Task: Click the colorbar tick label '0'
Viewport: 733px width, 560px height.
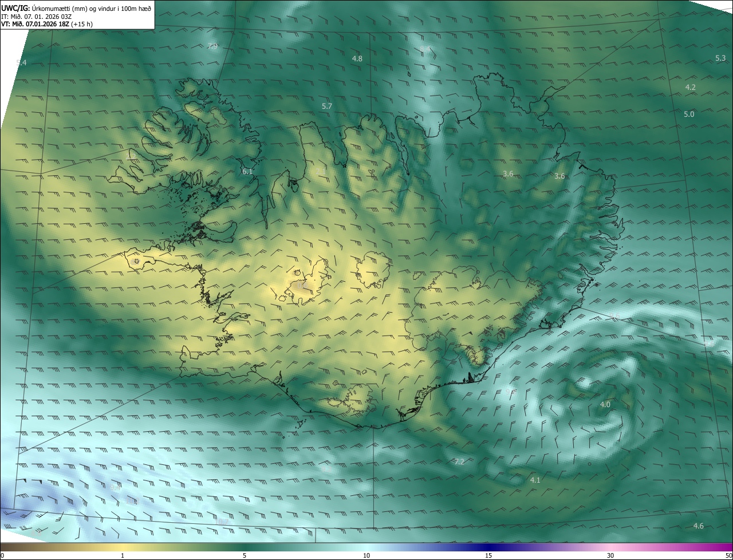Action: tap(2, 556)
